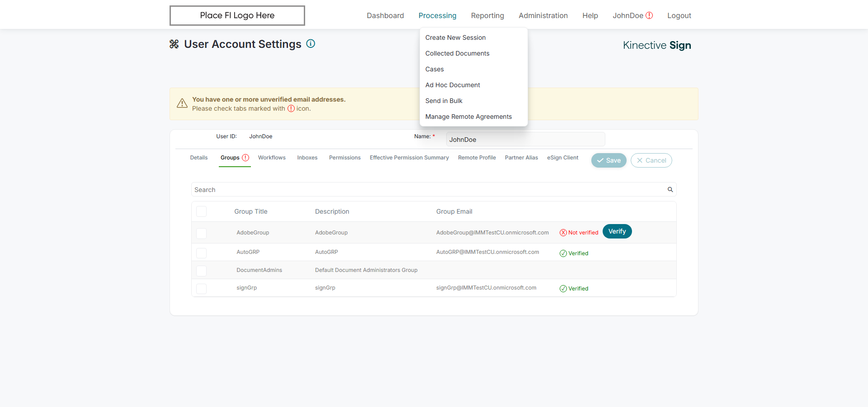868x407 pixels.
Task: Open the Help menu in navbar
Action: pos(590,15)
